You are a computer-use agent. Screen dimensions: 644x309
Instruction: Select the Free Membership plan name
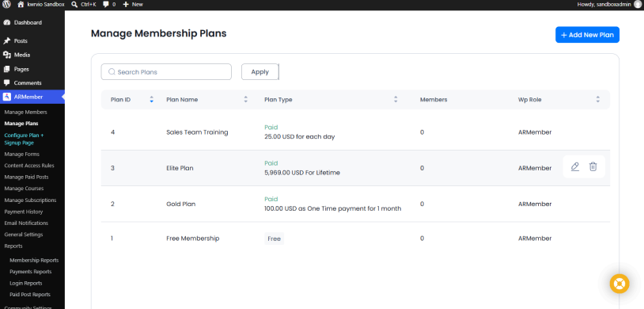point(192,238)
